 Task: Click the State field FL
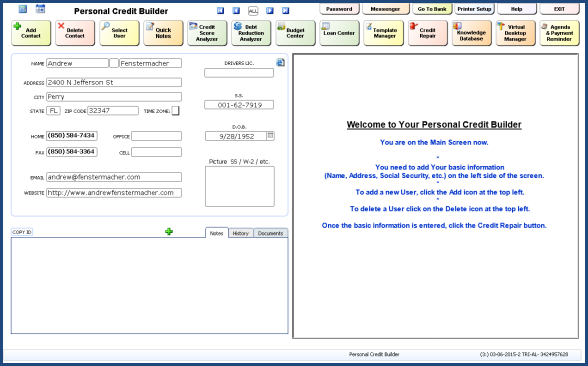(x=53, y=111)
